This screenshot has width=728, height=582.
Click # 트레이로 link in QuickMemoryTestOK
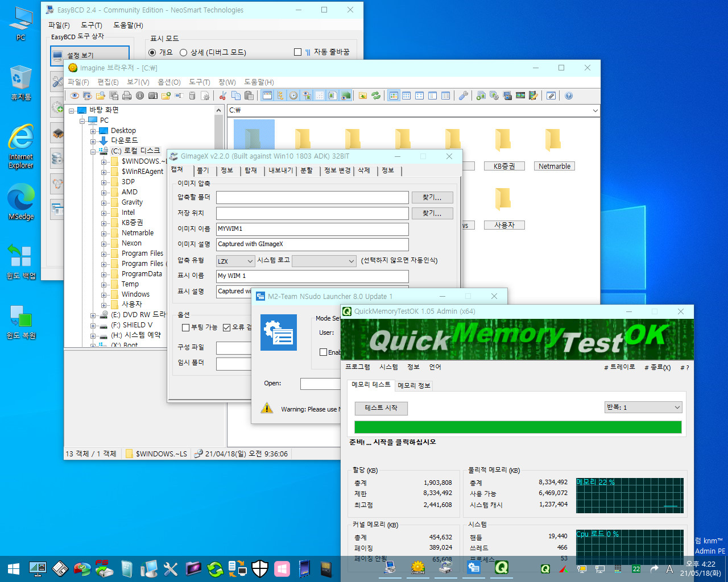pyautogui.click(x=619, y=367)
